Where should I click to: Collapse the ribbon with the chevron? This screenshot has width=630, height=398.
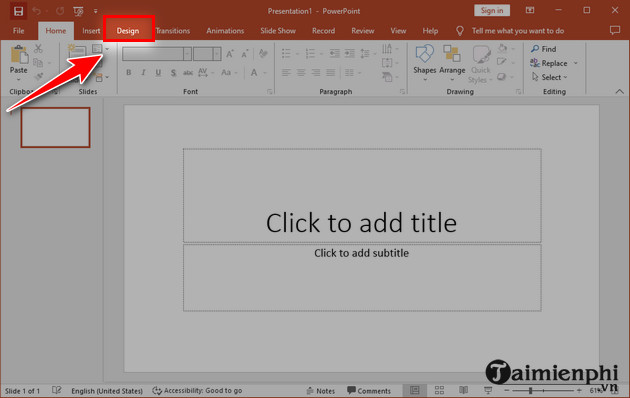(x=620, y=92)
